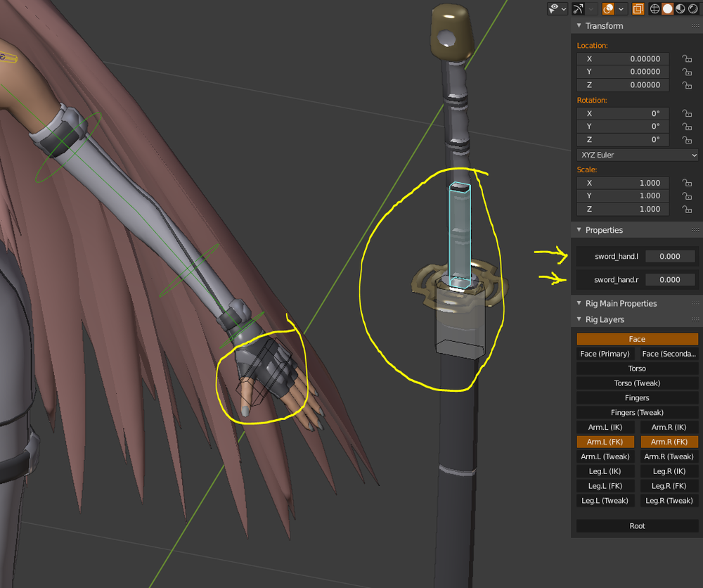Open Transform panel grip options

click(695, 25)
